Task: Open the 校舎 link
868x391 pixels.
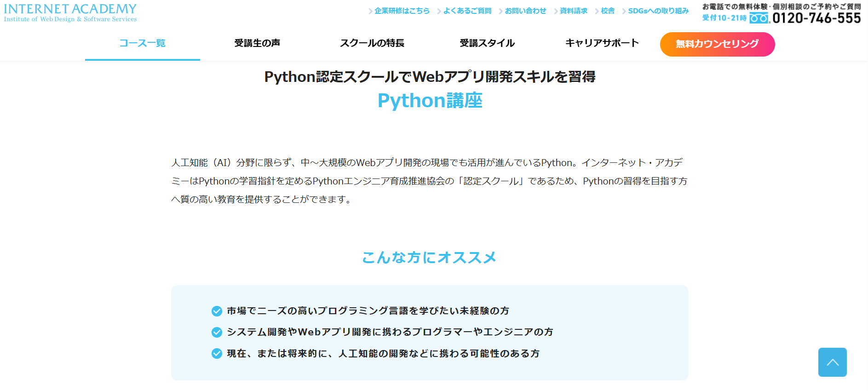Action: click(605, 11)
